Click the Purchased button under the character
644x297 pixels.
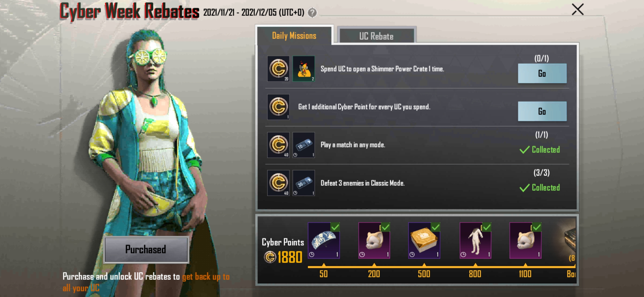[146, 250]
